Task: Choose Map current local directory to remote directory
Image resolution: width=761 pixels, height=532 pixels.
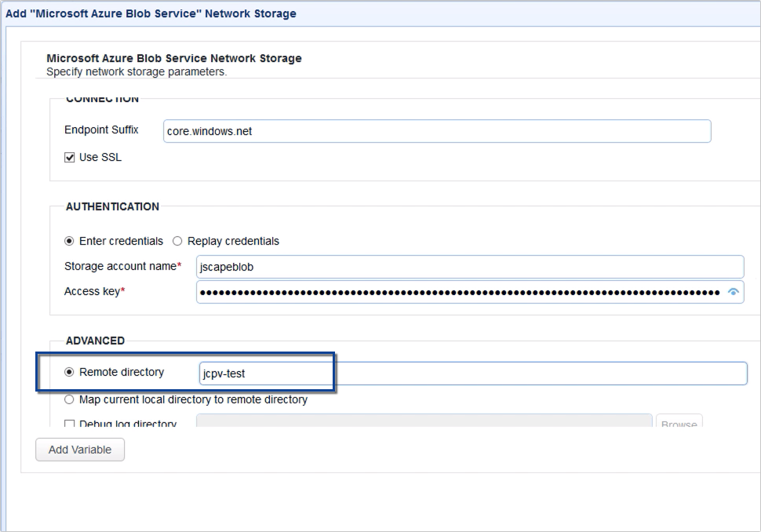Action: tap(70, 399)
